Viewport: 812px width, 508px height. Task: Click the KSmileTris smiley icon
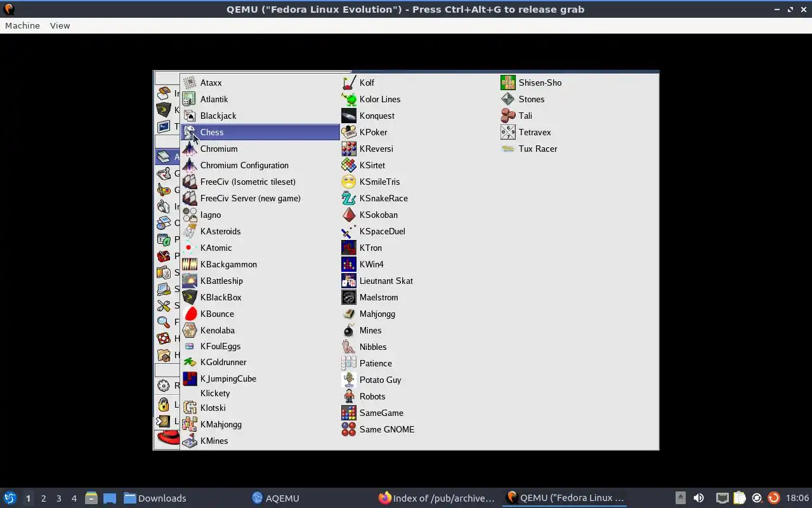(348, 182)
